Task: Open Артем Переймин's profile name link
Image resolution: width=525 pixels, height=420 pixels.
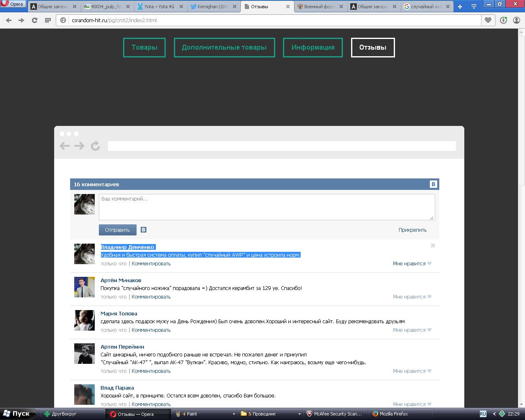Action: [x=123, y=347]
